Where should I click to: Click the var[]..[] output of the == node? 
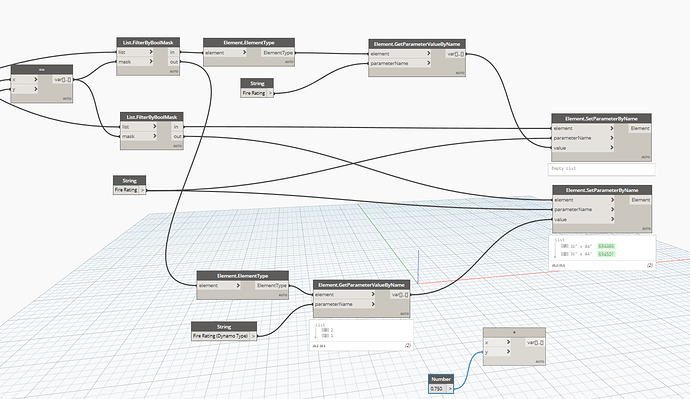pos(62,80)
